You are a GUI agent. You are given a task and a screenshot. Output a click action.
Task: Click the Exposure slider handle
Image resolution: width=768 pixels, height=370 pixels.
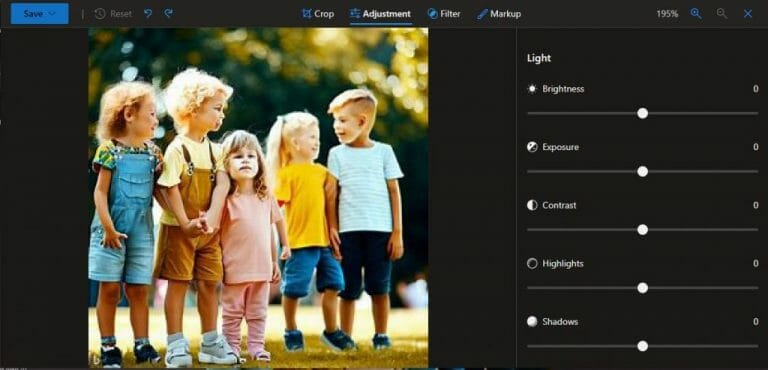(x=643, y=172)
